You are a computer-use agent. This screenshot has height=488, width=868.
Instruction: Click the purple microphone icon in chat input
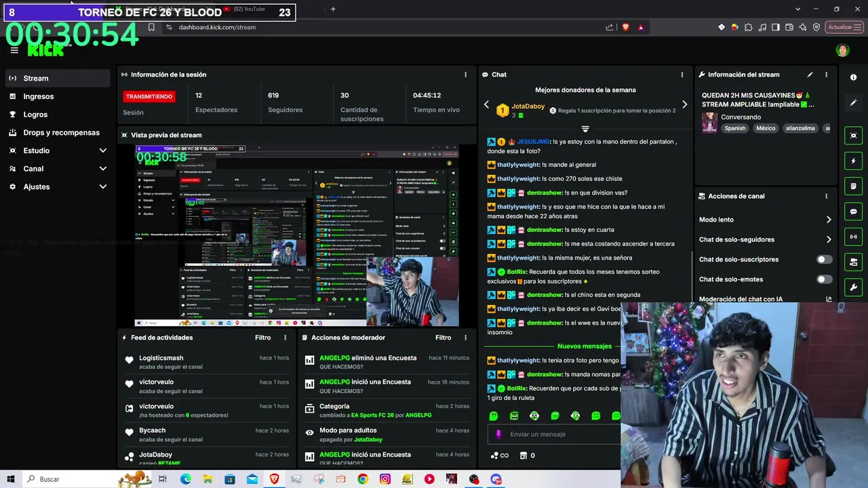point(498,434)
